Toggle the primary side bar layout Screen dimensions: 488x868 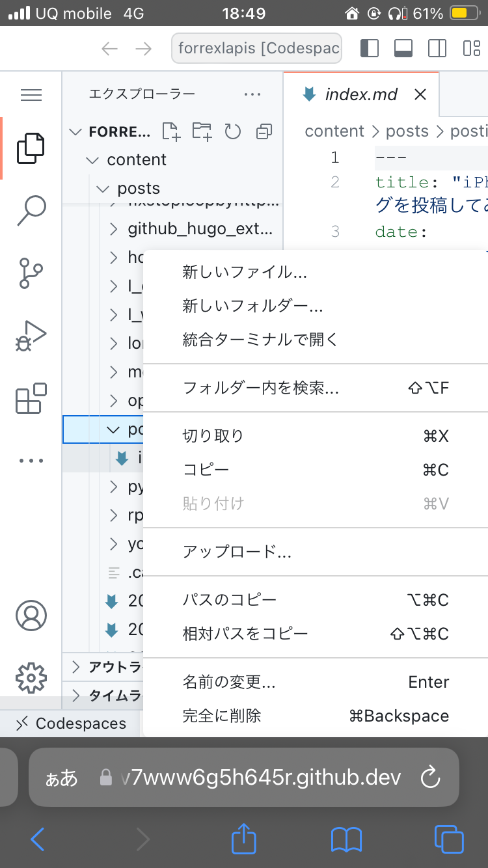(369, 49)
